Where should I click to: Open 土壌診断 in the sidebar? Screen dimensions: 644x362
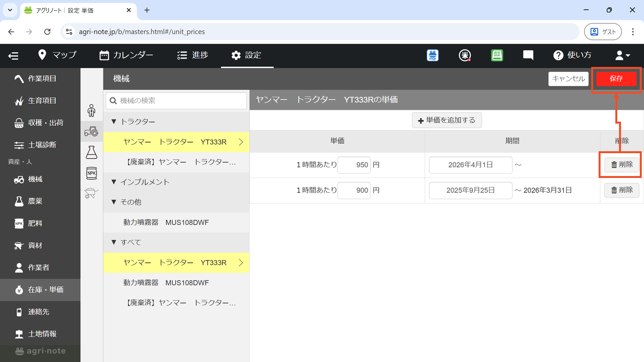pyautogui.click(x=40, y=145)
